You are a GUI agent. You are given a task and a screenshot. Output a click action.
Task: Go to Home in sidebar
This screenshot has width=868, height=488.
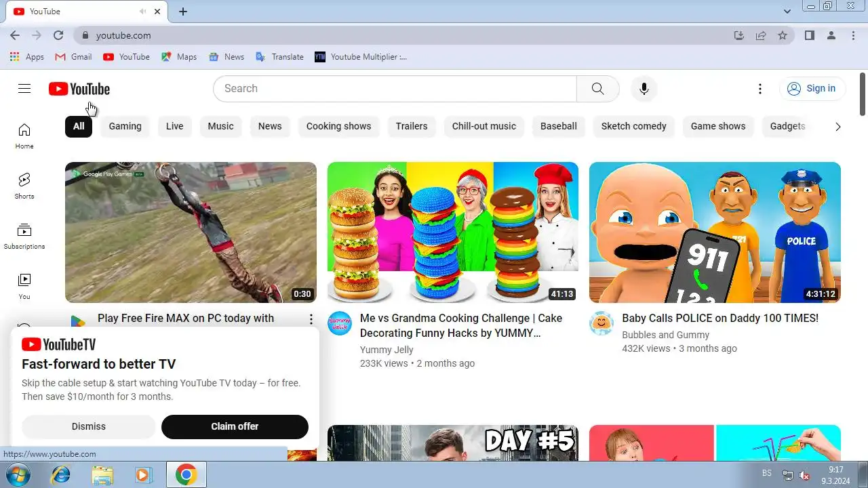(24, 136)
